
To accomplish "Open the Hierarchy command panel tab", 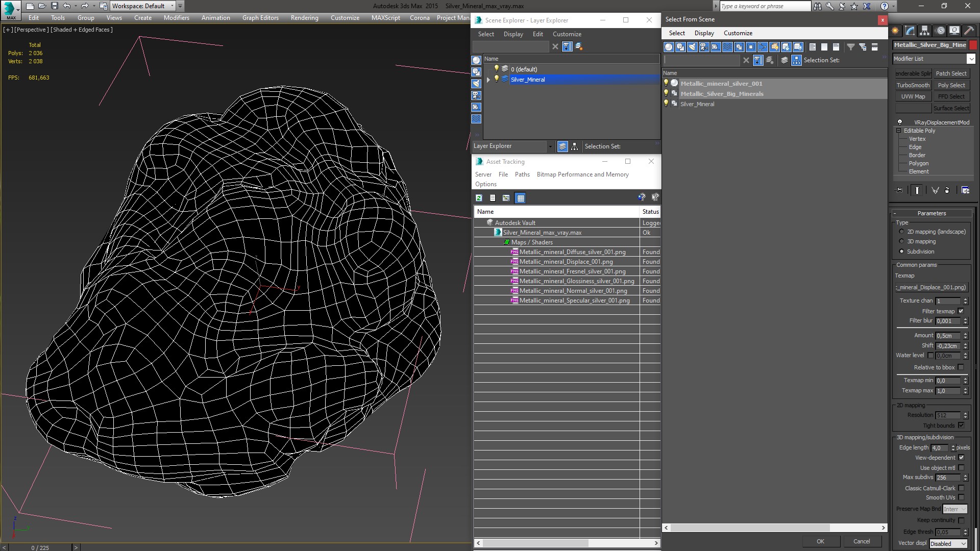I will [x=924, y=31].
